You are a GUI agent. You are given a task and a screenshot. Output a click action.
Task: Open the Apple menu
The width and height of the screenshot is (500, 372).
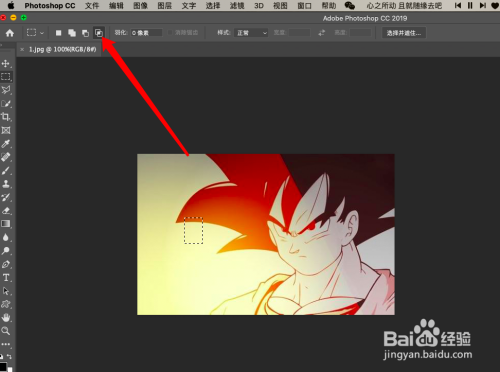tap(11, 5)
